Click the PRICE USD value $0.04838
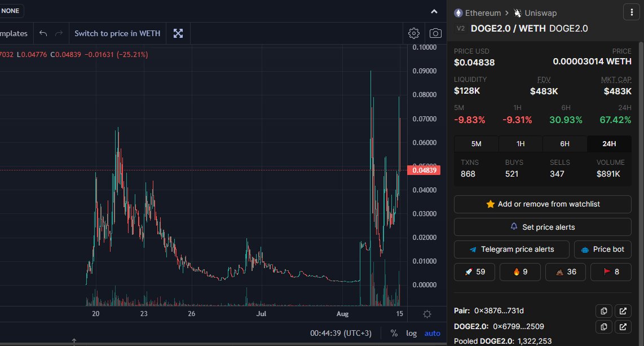 (474, 63)
